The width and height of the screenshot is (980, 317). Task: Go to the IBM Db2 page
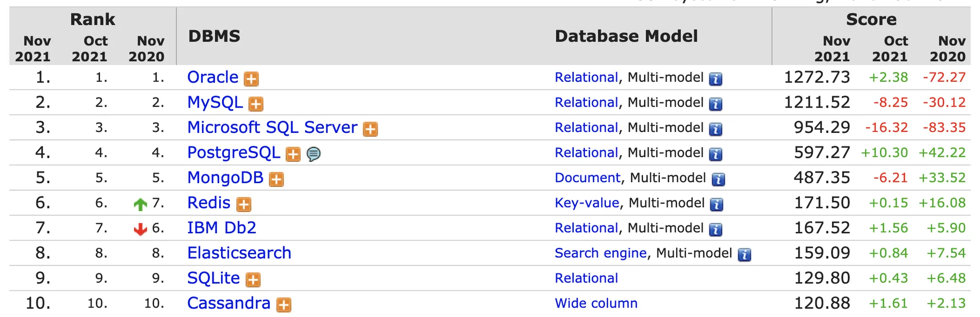pos(222,228)
